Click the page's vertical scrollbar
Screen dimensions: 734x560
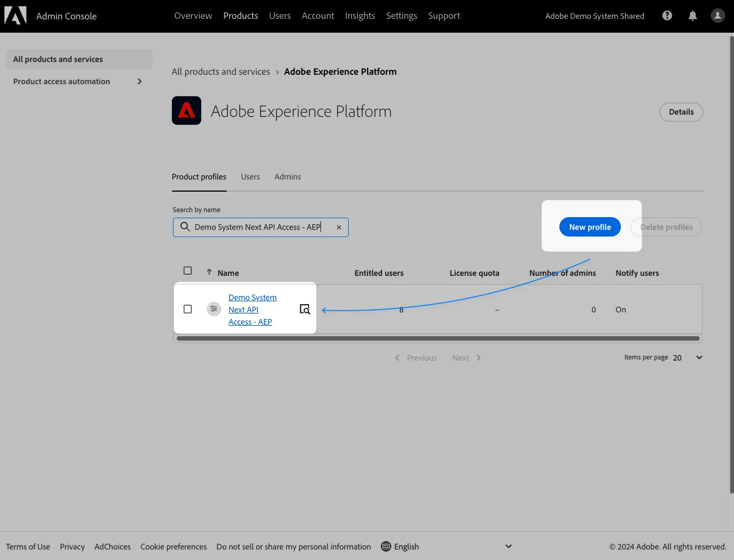tap(731, 265)
